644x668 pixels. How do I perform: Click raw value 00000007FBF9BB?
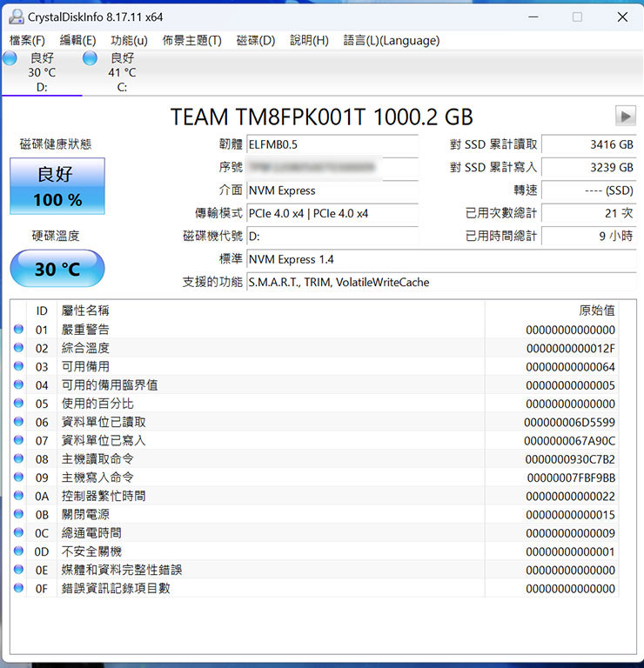pos(571,478)
